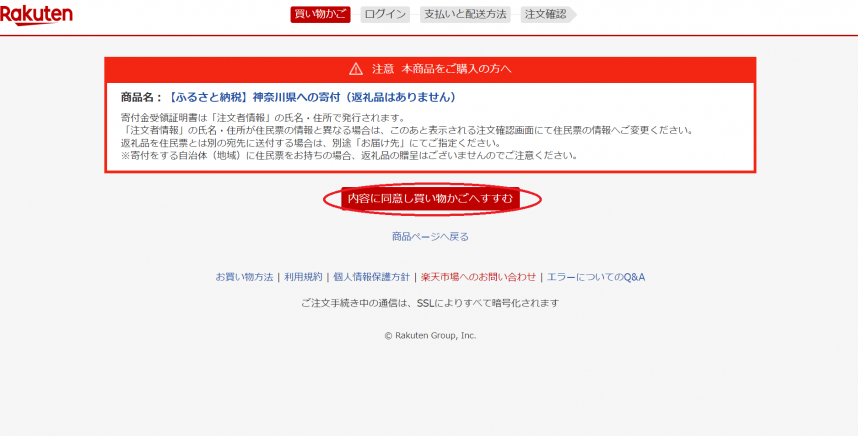Click the © Rakuten Group, Inc. copyright text
The height and width of the screenshot is (436, 858).
point(430,336)
